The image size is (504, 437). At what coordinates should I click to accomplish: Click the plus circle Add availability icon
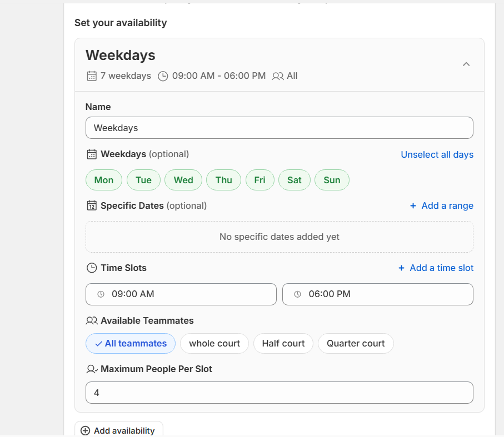tap(85, 430)
